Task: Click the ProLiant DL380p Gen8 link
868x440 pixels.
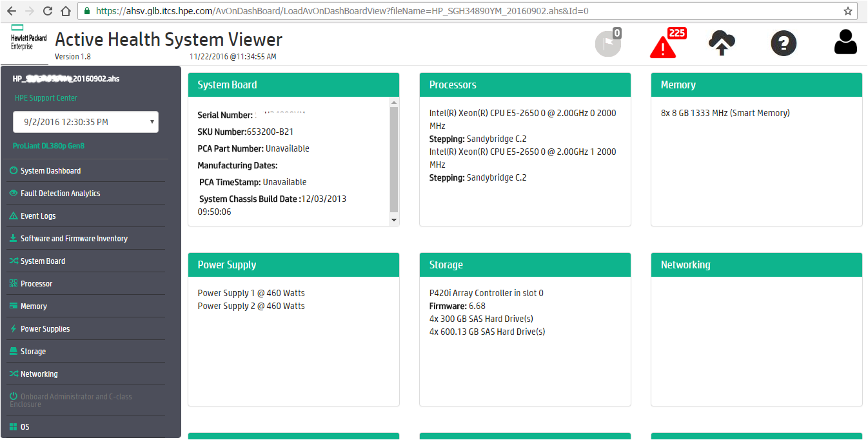Action: coord(48,146)
